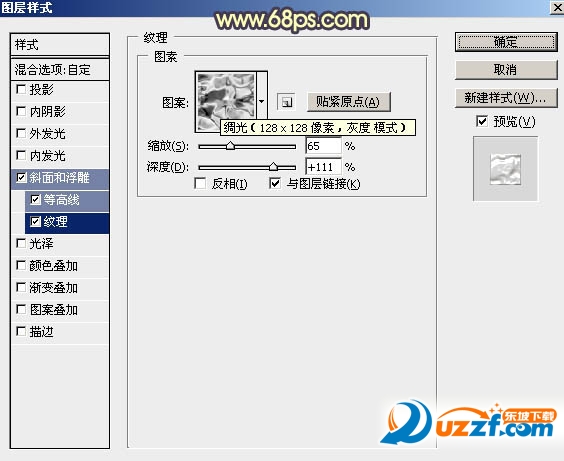Image resolution: width=564 pixels, height=461 pixels.
Task: Open the 颜色叠加 color overlay settings row
Action: point(60,266)
